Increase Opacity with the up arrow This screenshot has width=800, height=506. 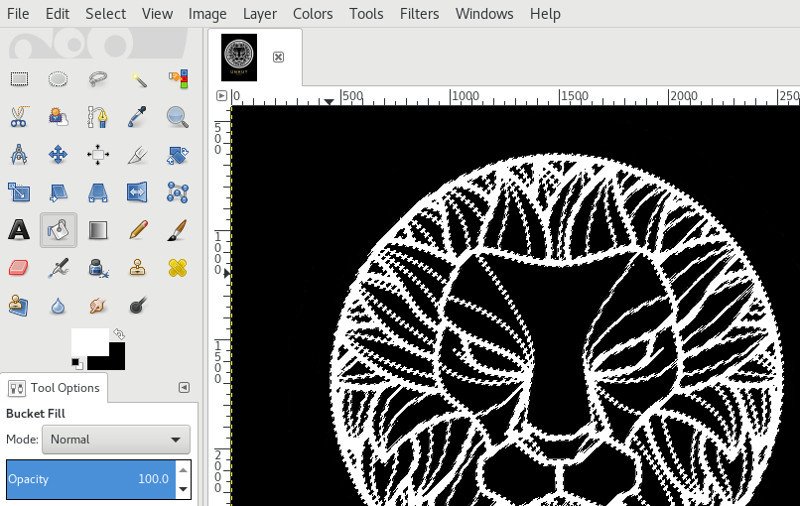coord(183,469)
